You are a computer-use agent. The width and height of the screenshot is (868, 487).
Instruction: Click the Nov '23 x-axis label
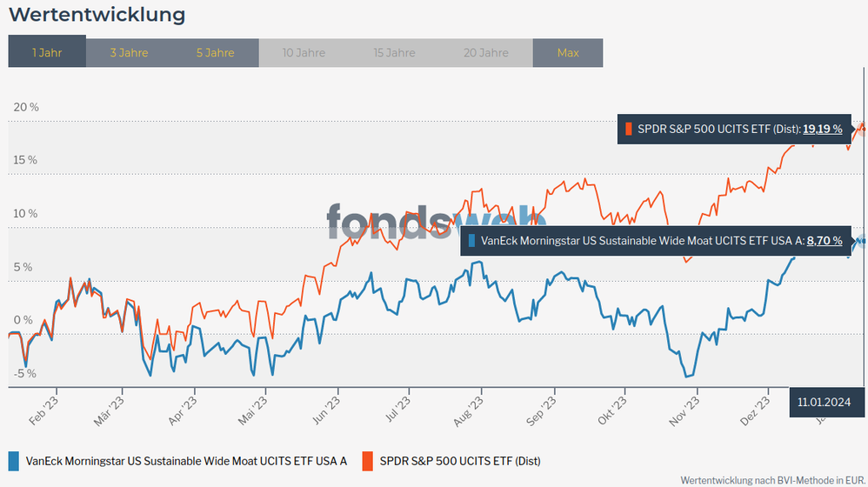point(686,411)
